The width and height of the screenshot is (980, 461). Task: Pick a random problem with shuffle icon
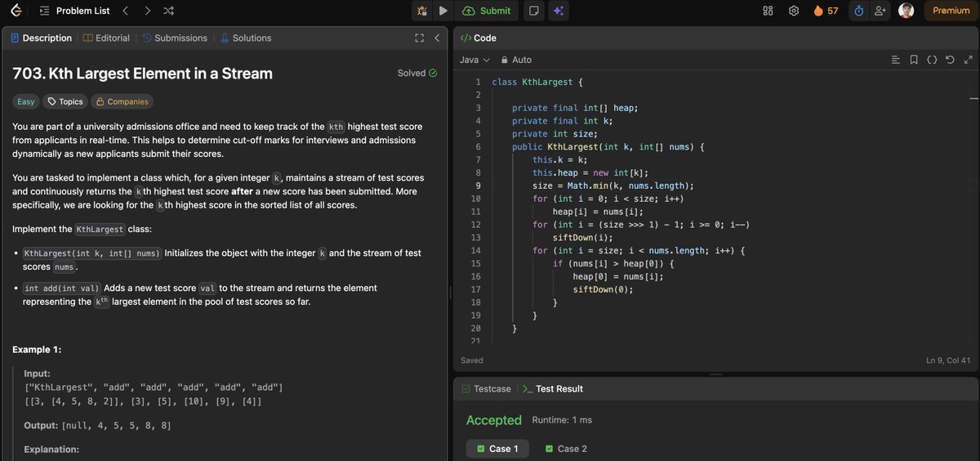(168, 11)
